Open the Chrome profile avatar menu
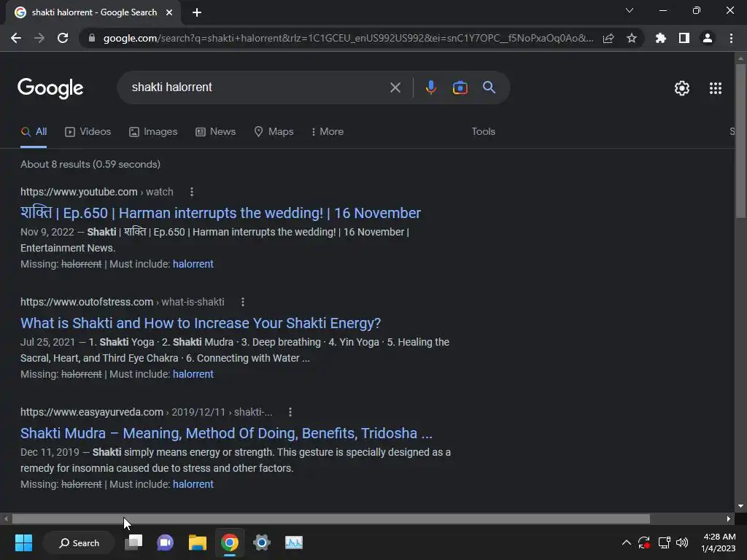747x560 pixels. point(708,38)
